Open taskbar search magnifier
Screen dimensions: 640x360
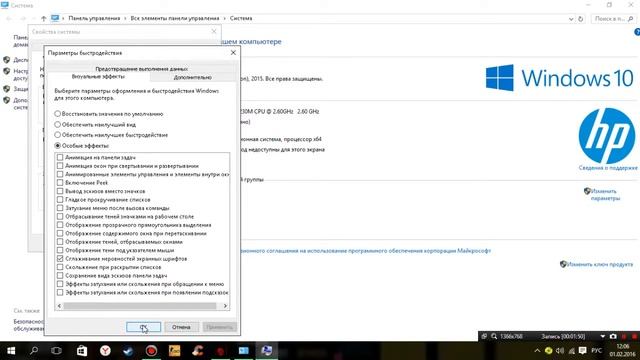tap(34, 351)
